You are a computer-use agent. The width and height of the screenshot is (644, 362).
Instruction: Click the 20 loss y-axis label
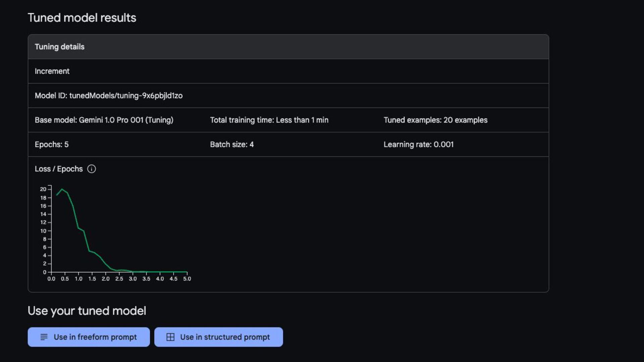point(43,189)
